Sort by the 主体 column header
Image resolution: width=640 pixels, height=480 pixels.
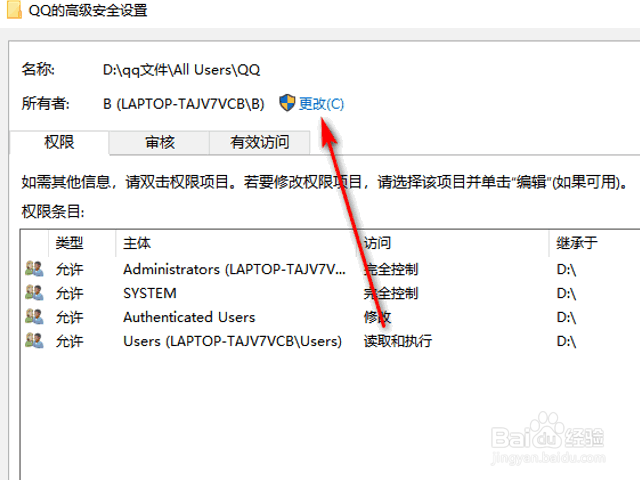click(236, 243)
